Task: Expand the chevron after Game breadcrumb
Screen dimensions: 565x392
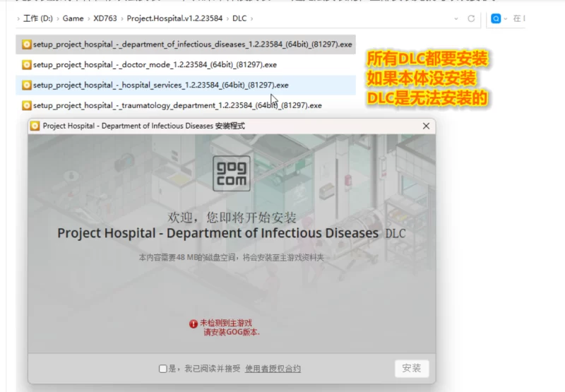Action: click(88, 18)
